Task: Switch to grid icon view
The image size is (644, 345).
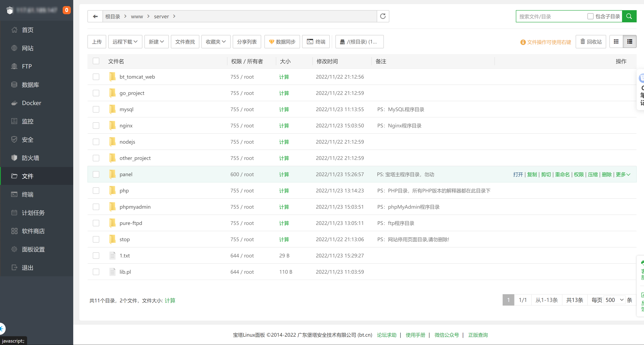Action: tap(616, 42)
